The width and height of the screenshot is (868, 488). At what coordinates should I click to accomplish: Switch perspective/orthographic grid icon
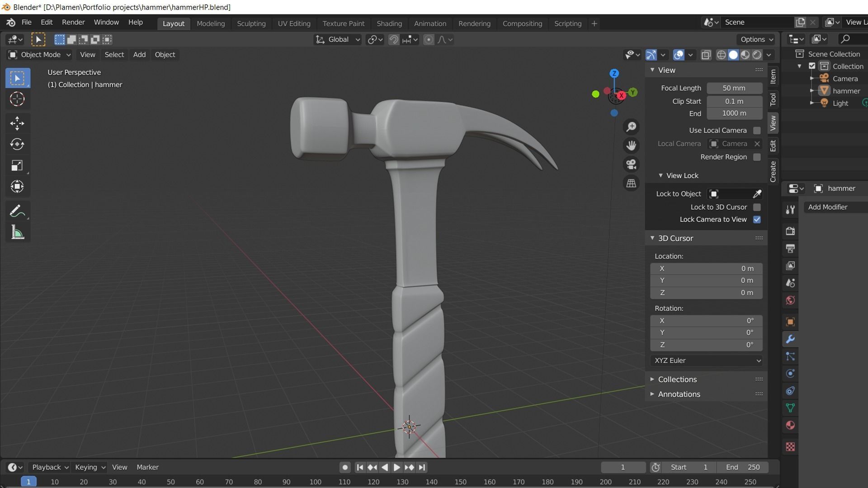pos(631,183)
